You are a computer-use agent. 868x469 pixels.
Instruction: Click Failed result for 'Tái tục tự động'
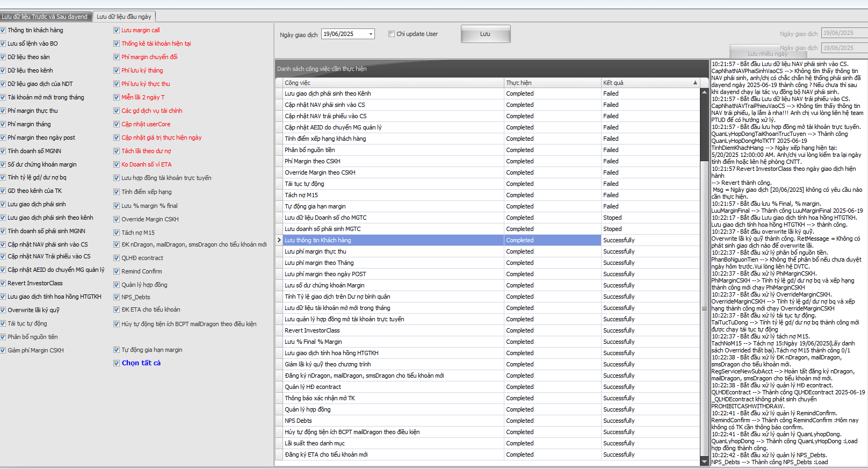[x=650, y=184]
